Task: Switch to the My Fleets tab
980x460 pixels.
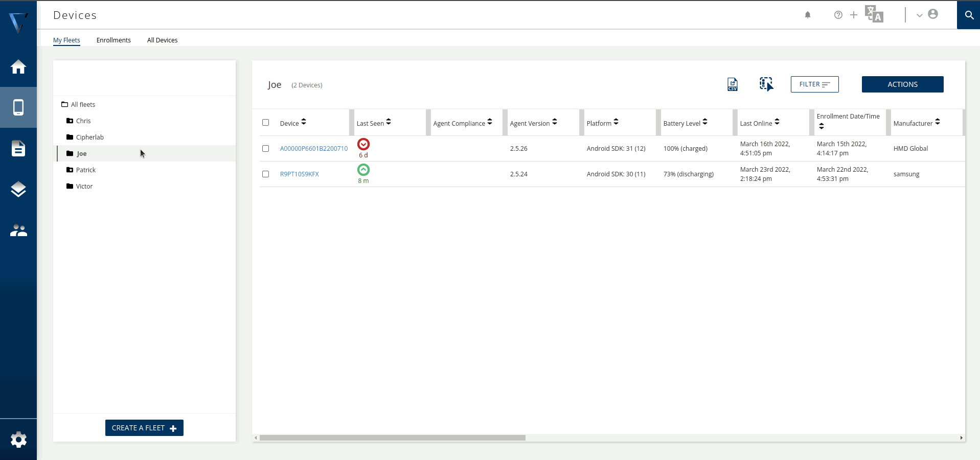Action: click(66, 40)
